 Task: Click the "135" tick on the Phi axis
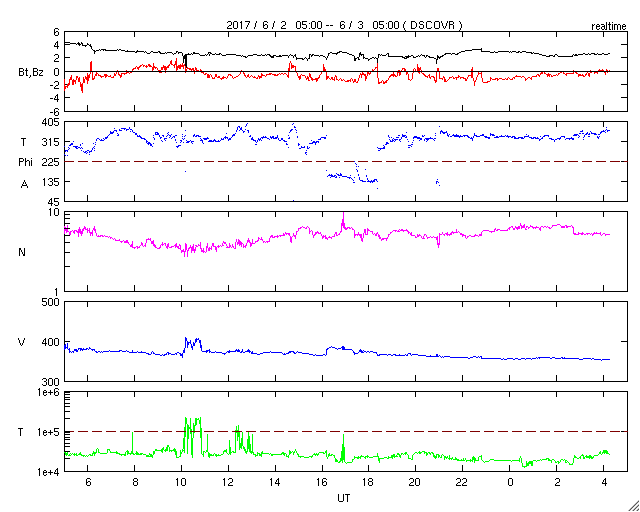(x=51, y=182)
